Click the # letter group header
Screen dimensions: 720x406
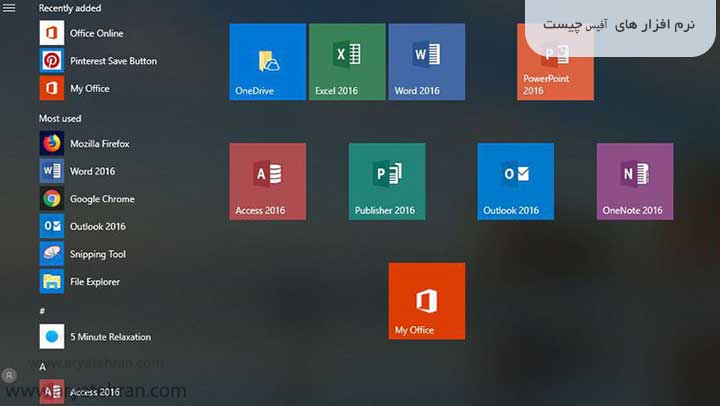coord(42,310)
